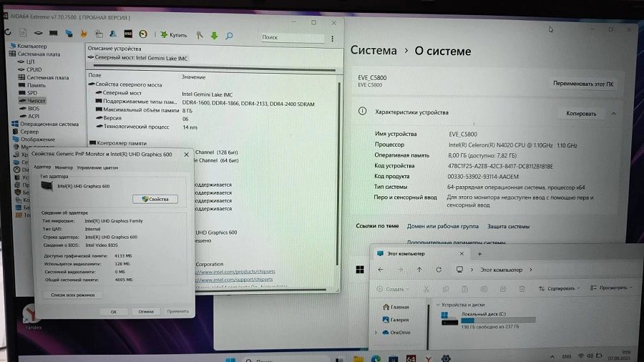Viewport: 644px width, 362px height.
Task: Click the Up arrow in Explorer
Action: (419, 270)
